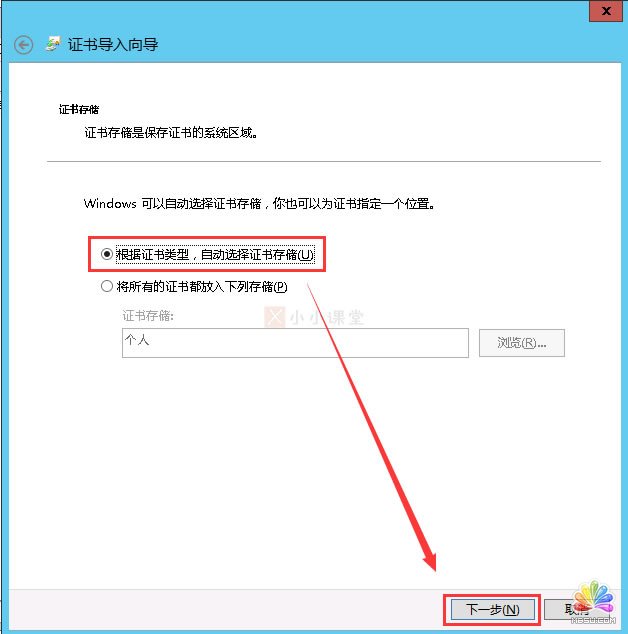Click the grayed 证书存储: field label
628x634 pixels.
(x=148, y=316)
